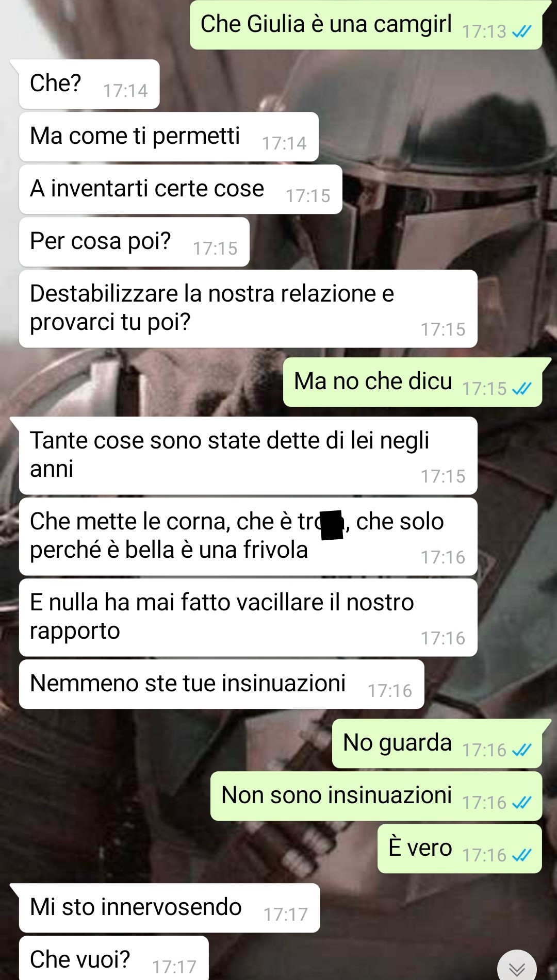Tap the black censored block in message

(x=332, y=525)
